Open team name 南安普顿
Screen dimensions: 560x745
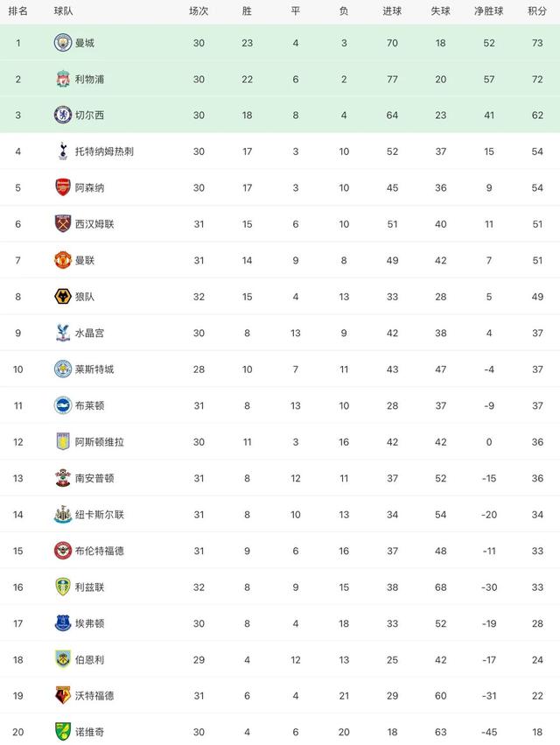[94, 478]
